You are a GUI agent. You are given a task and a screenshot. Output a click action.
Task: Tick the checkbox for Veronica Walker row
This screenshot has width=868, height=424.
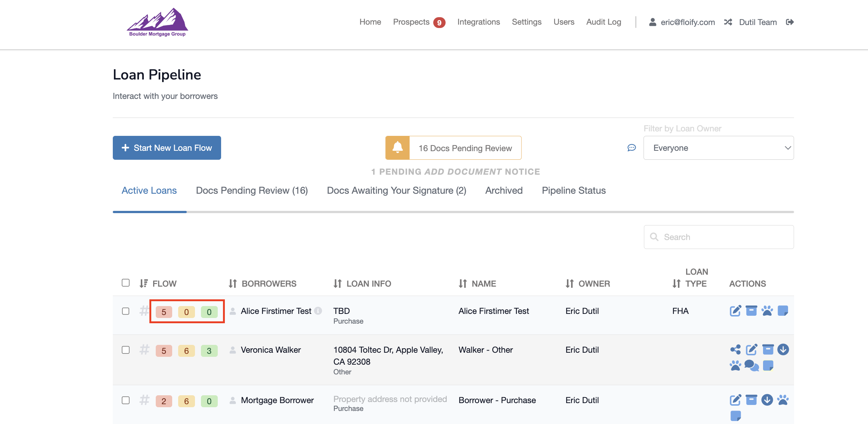click(125, 350)
